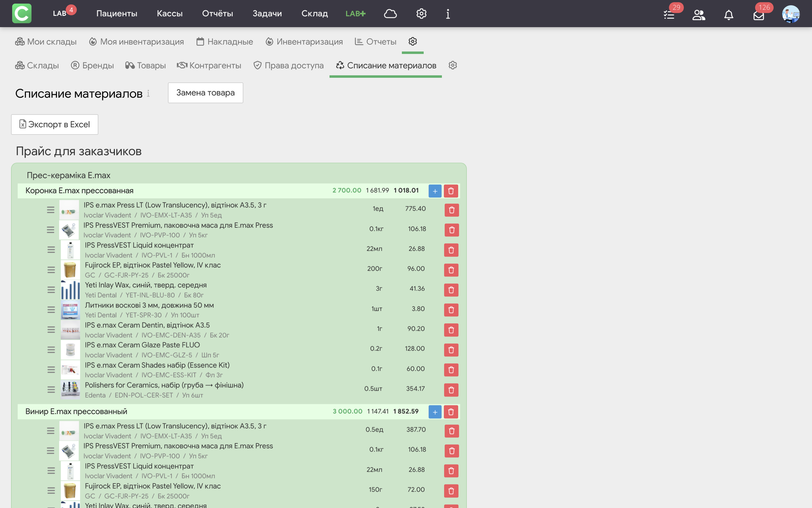Click Прес-кераміка E.max category title
The width and height of the screenshot is (812, 508).
click(69, 175)
